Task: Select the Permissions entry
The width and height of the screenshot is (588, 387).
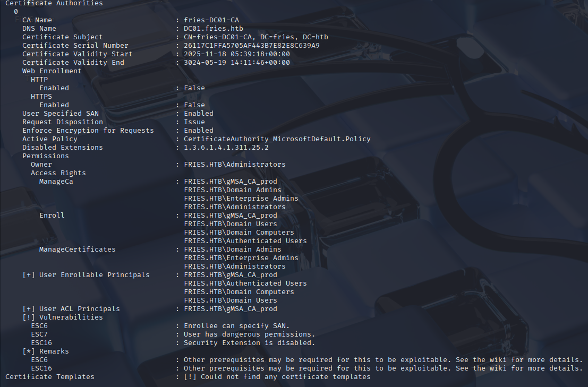Action: [45, 156]
